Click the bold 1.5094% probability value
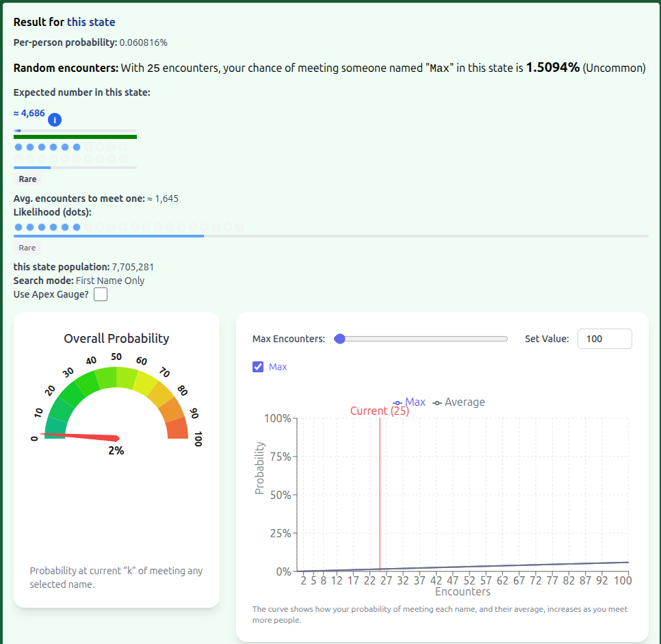The width and height of the screenshot is (661, 644). click(x=552, y=67)
